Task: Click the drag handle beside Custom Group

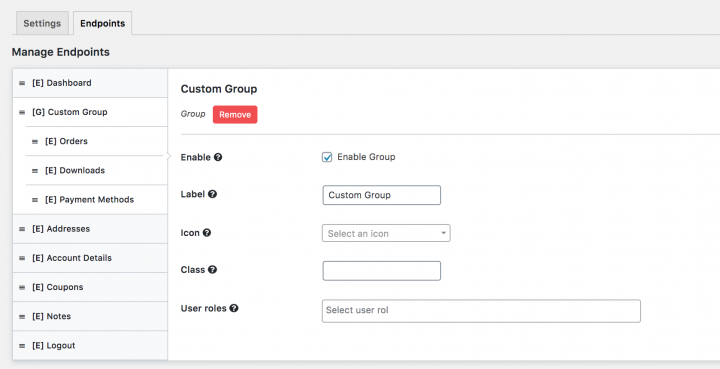Action: click(22, 112)
